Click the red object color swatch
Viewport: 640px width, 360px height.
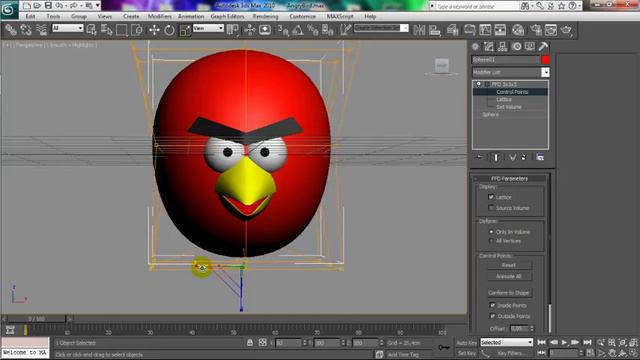[545, 60]
